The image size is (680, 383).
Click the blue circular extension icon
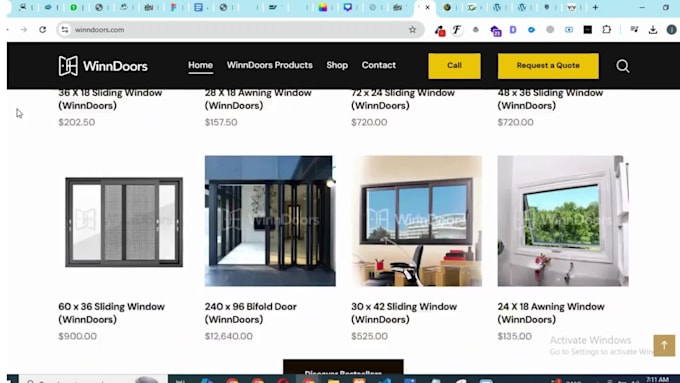click(x=531, y=29)
